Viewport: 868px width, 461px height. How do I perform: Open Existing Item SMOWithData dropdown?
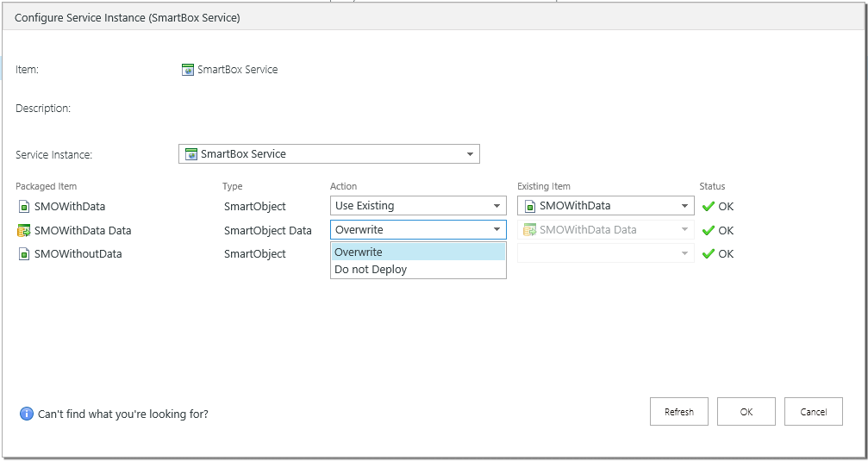[x=684, y=206]
